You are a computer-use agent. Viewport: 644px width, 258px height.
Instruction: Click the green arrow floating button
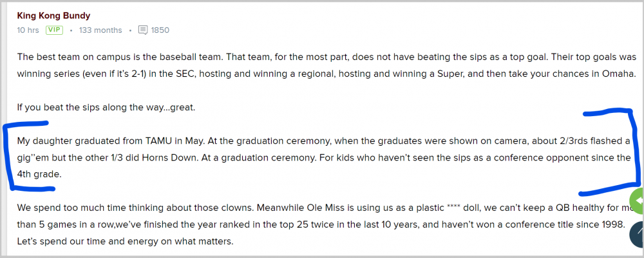(637, 201)
